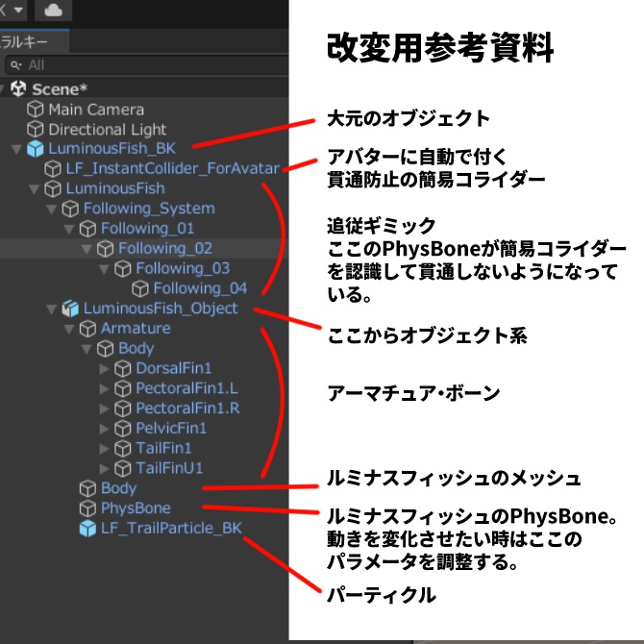Click the Main Camera cube icon
Viewport: 644px width, 644px height.
(x=35, y=110)
